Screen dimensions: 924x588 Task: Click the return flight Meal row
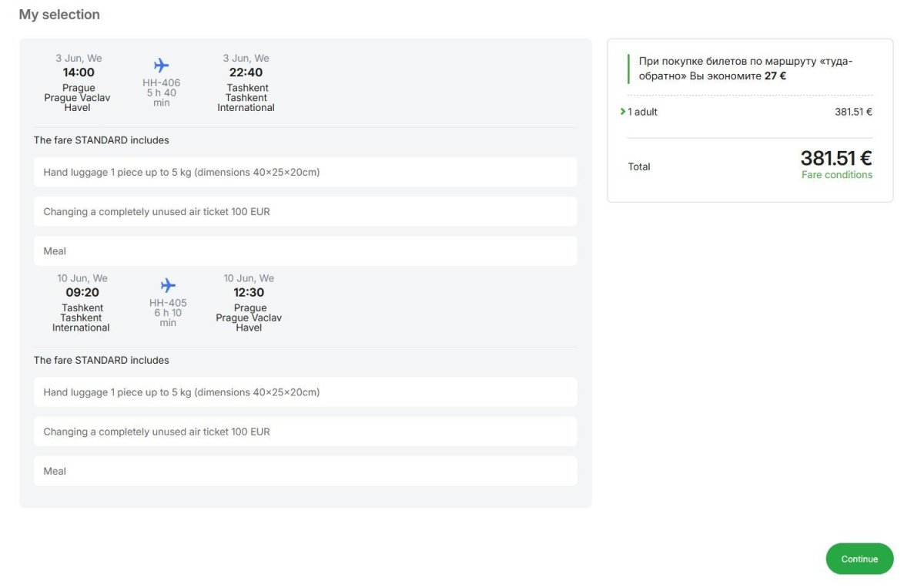[x=305, y=471]
